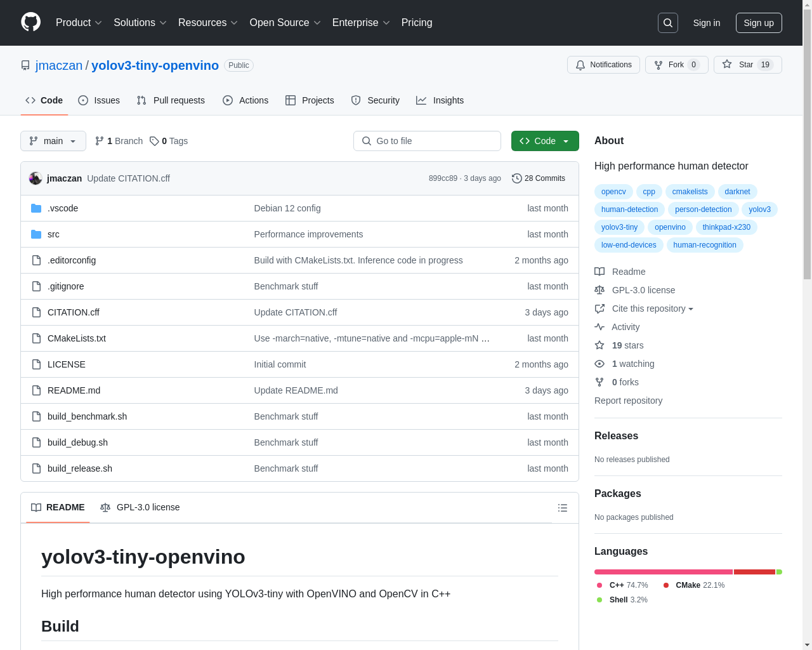Click the pulse icon beside Activity
812x650 pixels.
coord(599,327)
